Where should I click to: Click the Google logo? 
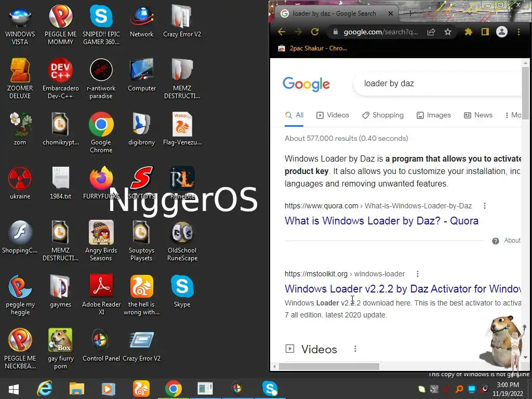[306, 84]
